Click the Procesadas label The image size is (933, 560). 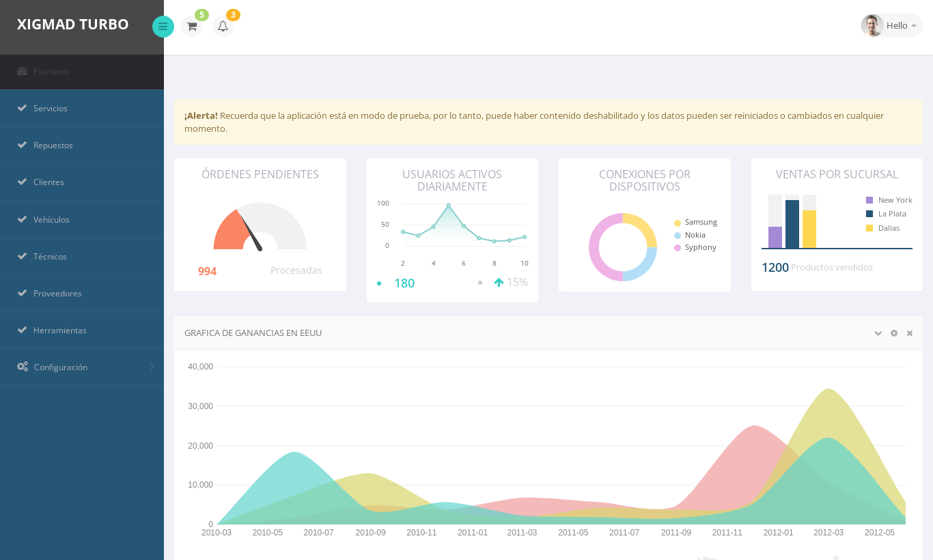click(296, 270)
